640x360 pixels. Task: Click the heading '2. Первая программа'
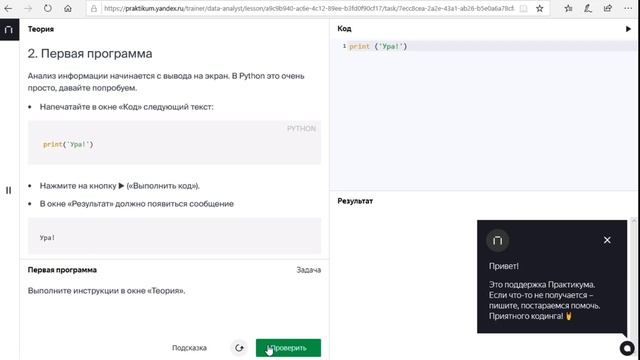click(x=90, y=53)
